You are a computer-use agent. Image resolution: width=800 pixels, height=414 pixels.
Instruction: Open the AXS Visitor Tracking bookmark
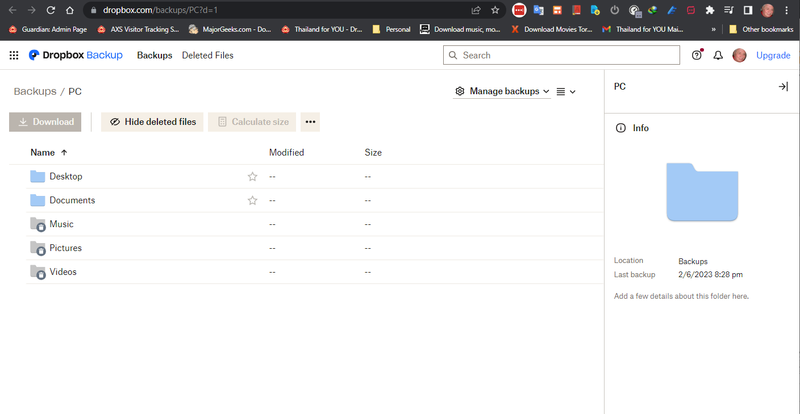click(x=138, y=29)
